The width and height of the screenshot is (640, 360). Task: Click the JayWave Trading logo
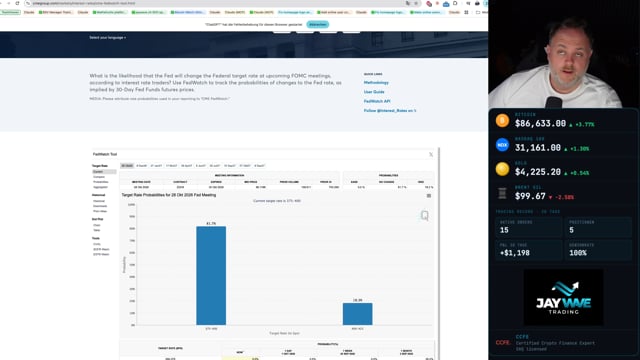[x=563, y=298]
